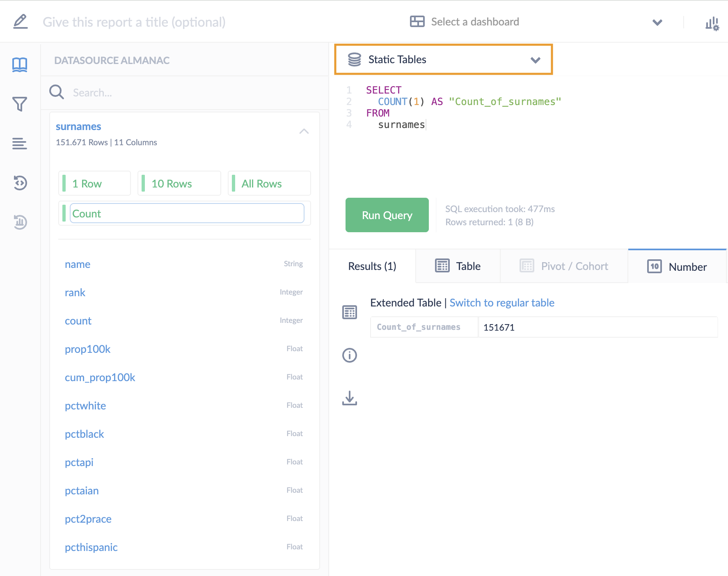Click the info circle icon
The width and height of the screenshot is (728, 576).
pos(349,355)
